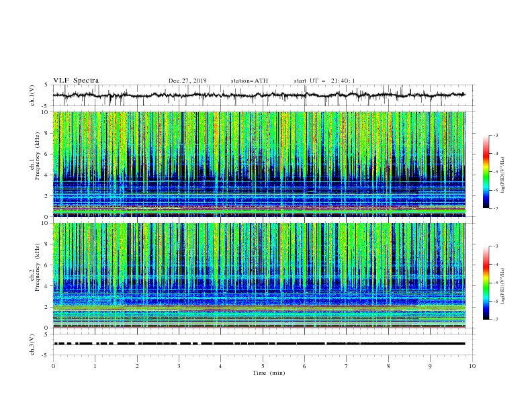Click the time axis tick label "1"
The height and width of the screenshot is (411, 532).
[95, 366]
